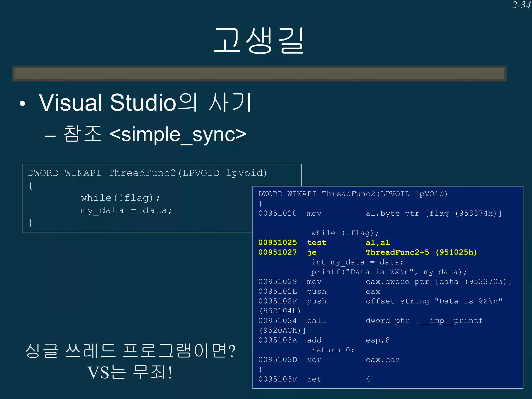The image size is (532, 399).
Task: Click the 0095102E push eax line
Action: pos(319,291)
